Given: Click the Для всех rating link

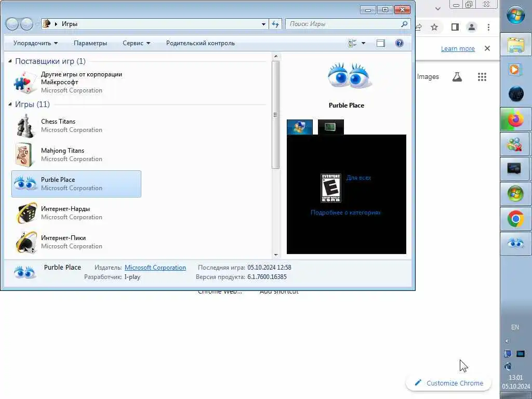Looking at the screenshot, I should tap(358, 178).
